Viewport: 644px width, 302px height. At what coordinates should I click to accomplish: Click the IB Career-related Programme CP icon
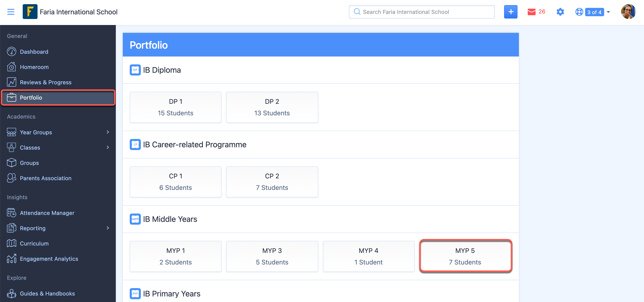click(135, 145)
